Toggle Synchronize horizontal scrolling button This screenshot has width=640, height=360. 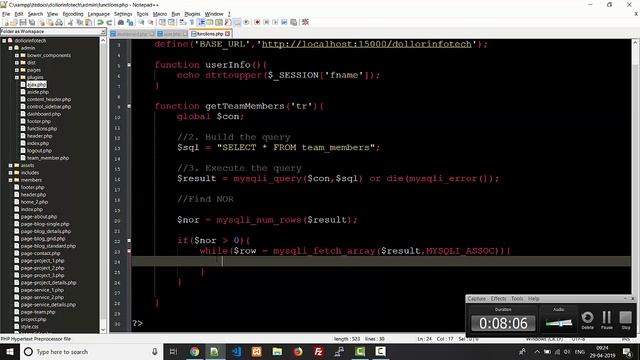171,22
